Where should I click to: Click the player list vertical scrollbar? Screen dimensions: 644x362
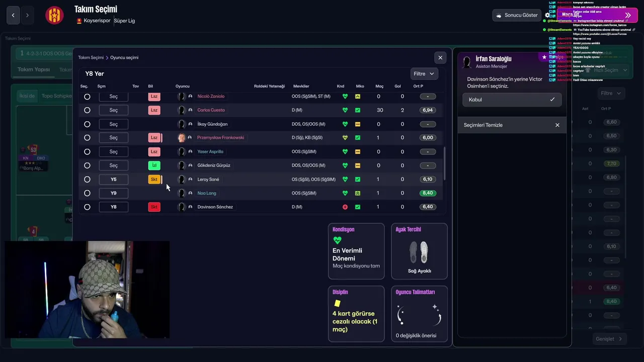[x=444, y=163]
